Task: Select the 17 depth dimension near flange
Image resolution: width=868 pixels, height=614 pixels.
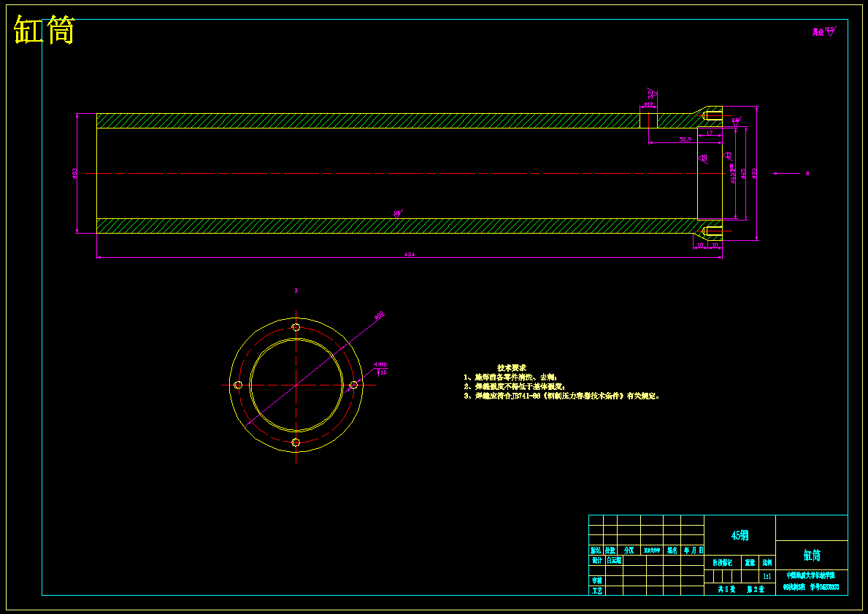Action: tap(710, 133)
